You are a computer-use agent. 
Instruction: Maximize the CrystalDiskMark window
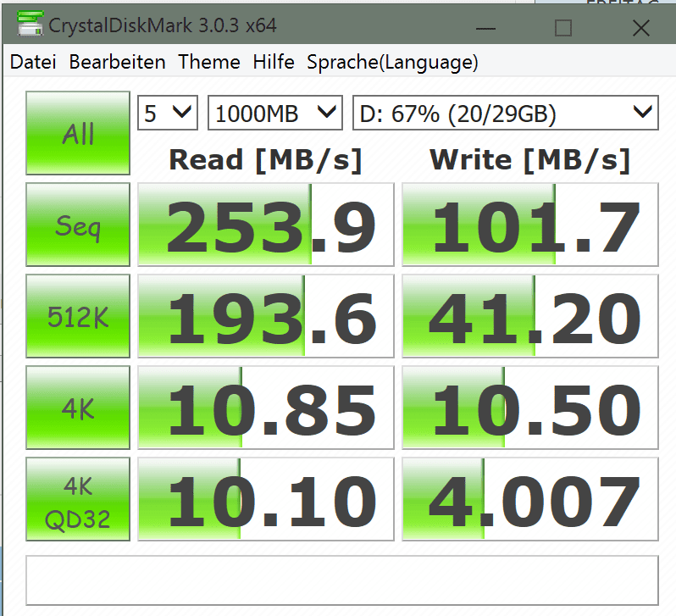click(x=563, y=29)
